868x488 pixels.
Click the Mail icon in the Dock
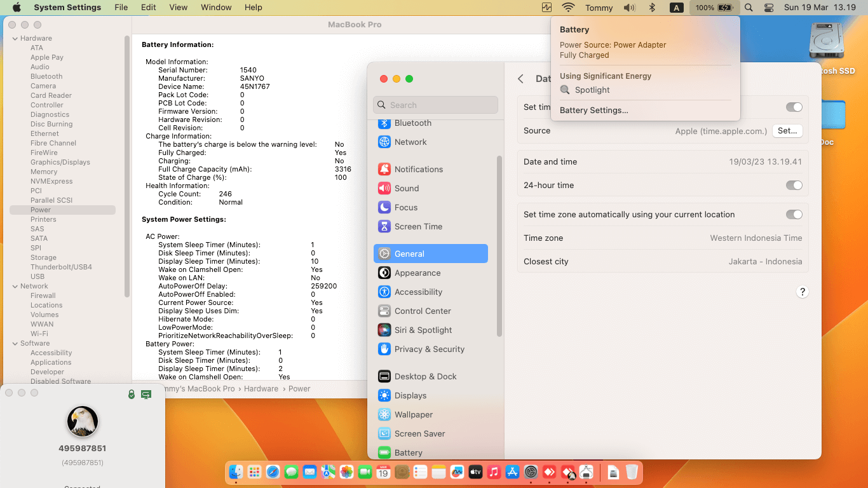[309, 472]
